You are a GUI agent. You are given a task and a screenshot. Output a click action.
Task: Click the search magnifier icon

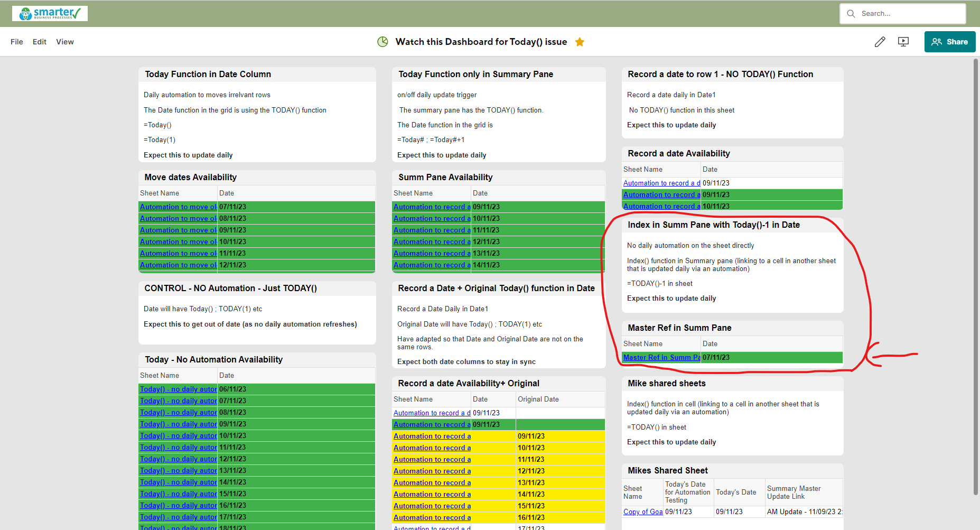coord(851,14)
